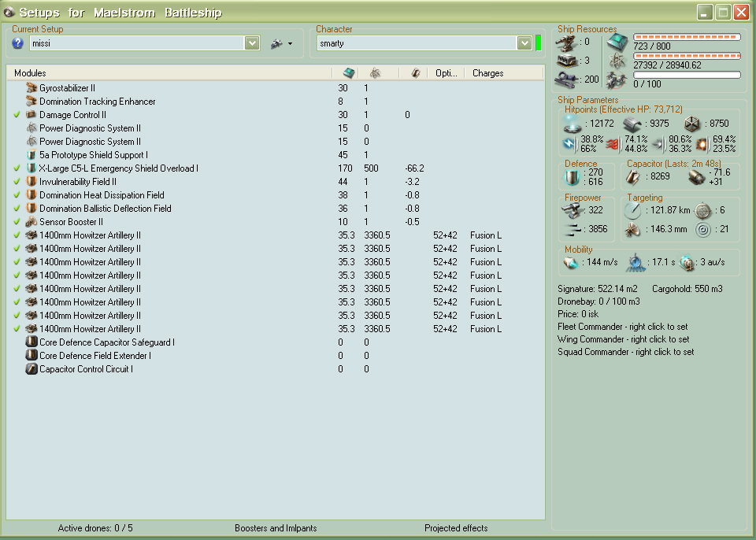Toggle Sensor Booster II active checkmark
The image size is (756, 540).
click(17, 222)
